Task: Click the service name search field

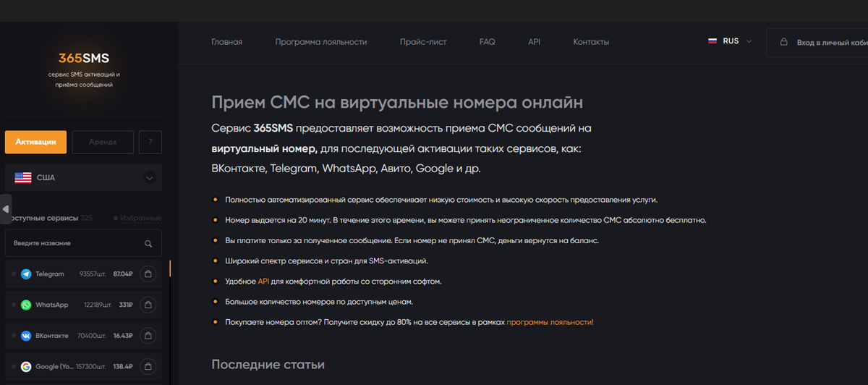Action: [x=83, y=243]
